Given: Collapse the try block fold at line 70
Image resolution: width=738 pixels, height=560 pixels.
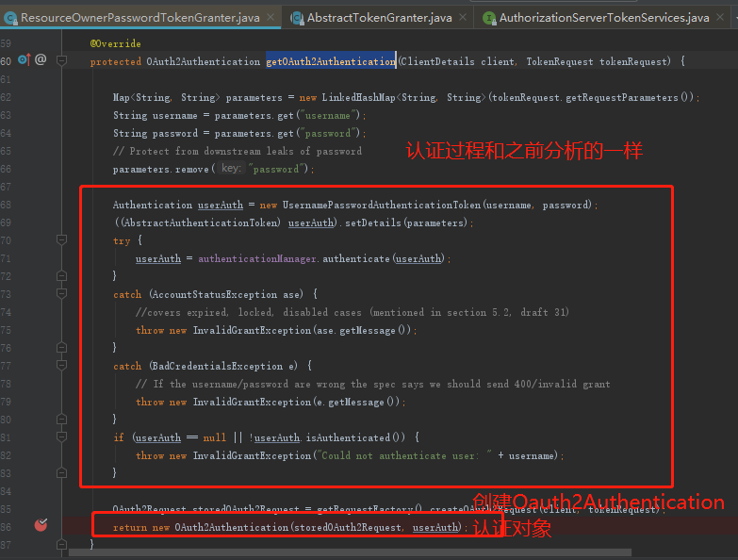Looking at the screenshot, I should [x=61, y=240].
